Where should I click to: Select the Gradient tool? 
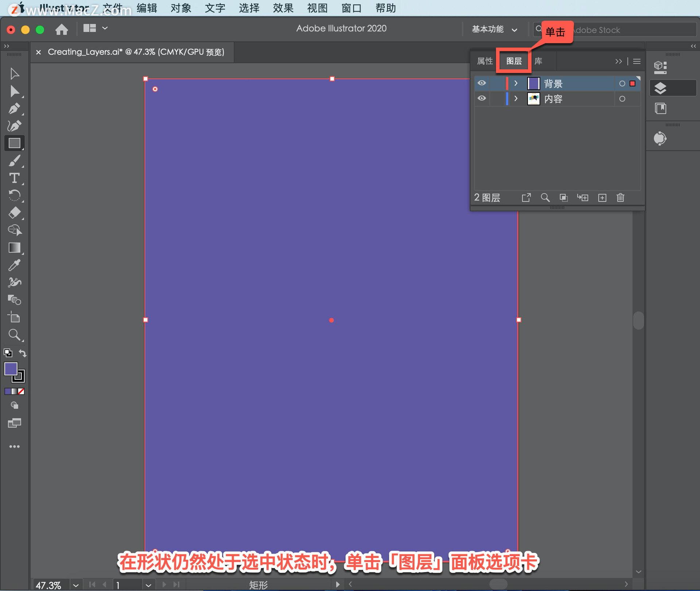(14, 248)
